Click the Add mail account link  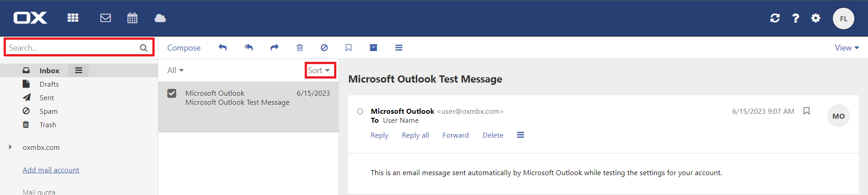pyautogui.click(x=51, y=170)
